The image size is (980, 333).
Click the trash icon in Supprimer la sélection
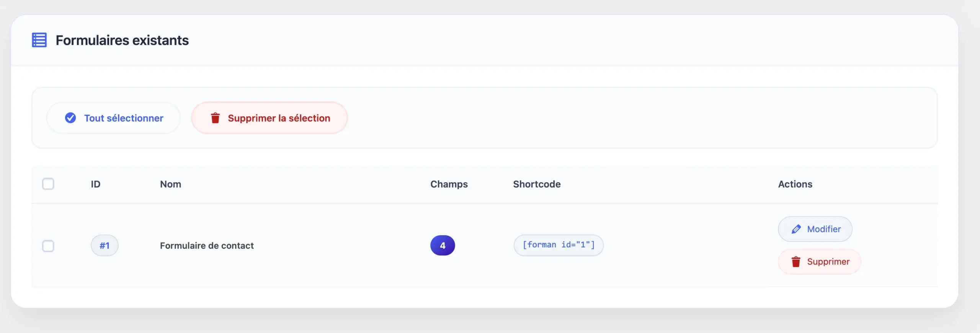point(215,118)
